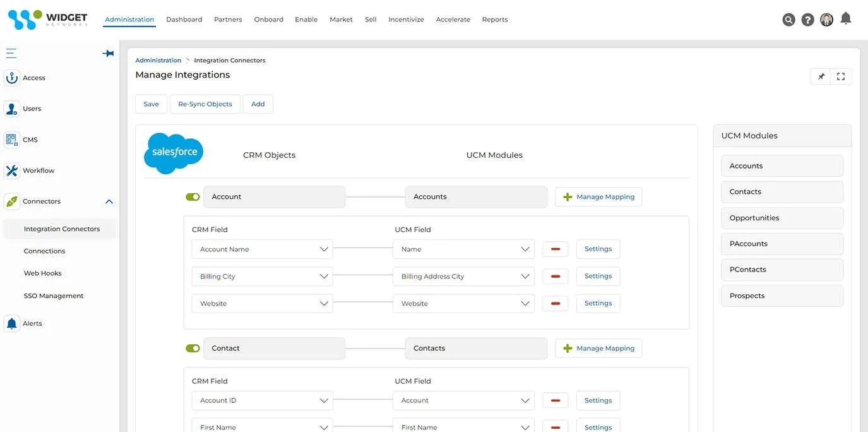The height and width of the screenshot is (432, 868).
Task: Open Settings for Billing City row
Action: click(x=598, y=277)
